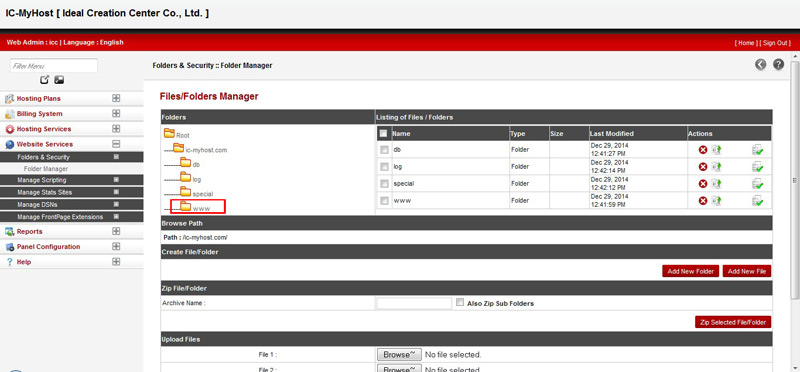Expand the Hosting Plans menu section
The image size is (800, 372).
point(116,98)
